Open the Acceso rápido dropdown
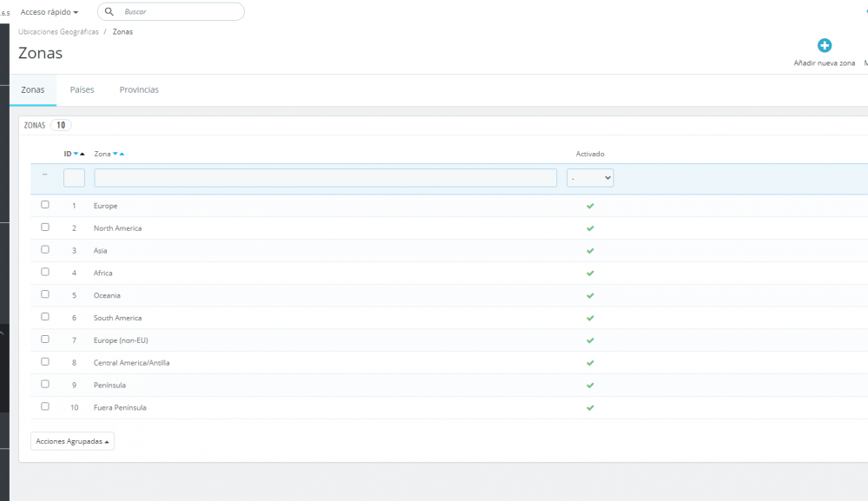The image size is (868, 501). click(x=48, y=11)
